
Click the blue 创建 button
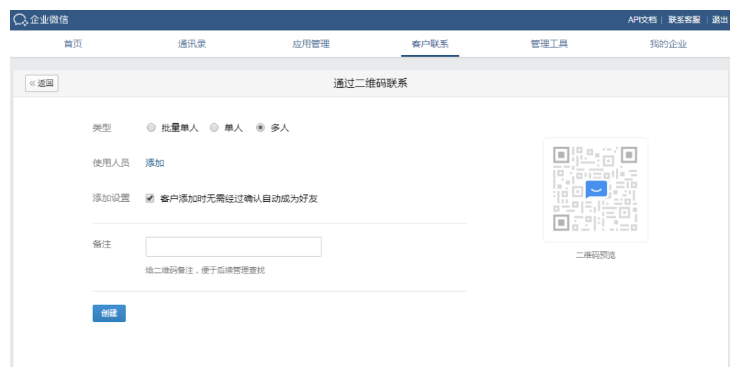pyautogui.click(x=109, y=313)
